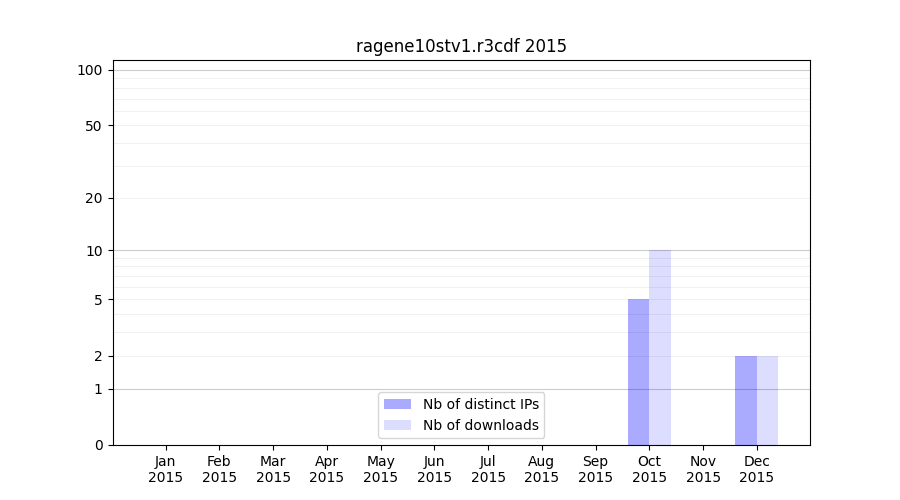
Task: Select the 20 y-axis tick label
Action: tap(93, 198)
